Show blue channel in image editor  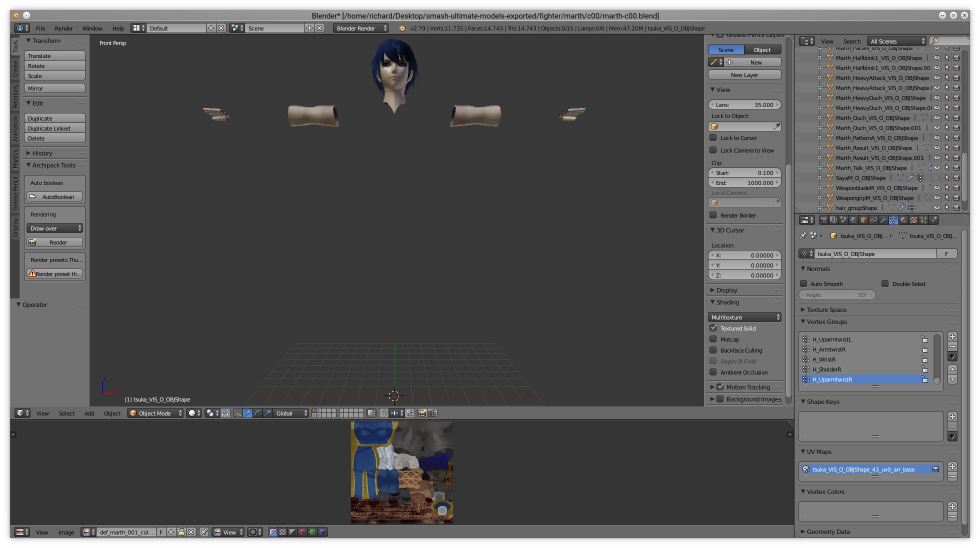322,532
